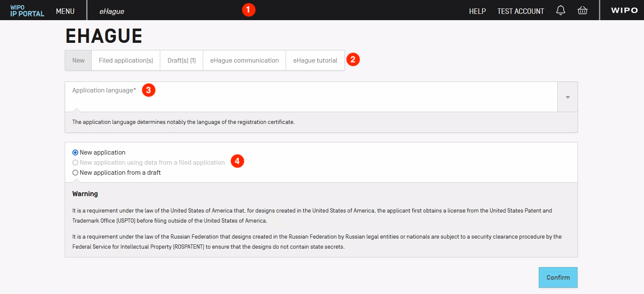
Task: Select the New tab
Action: click(78, 60)
